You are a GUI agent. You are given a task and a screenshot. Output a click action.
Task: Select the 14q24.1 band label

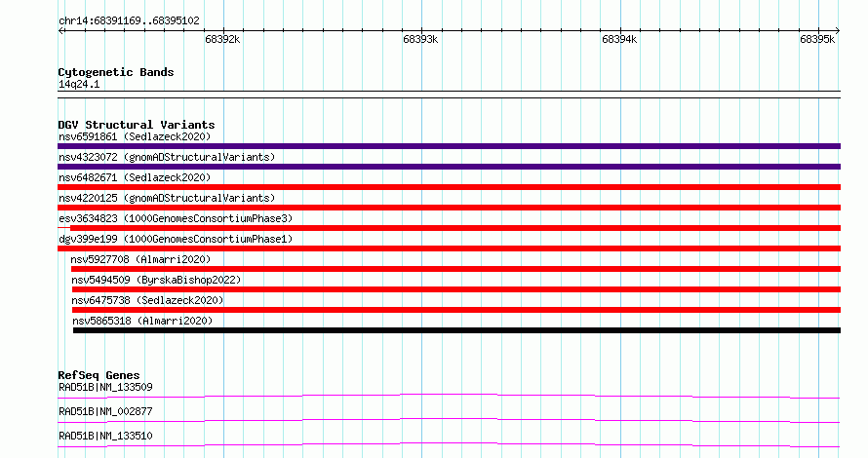[79, 84]
